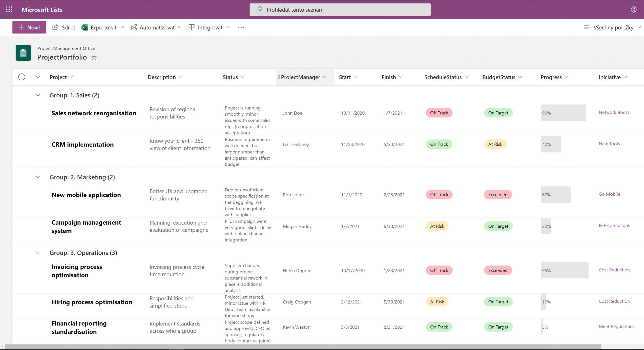
Task: Open the more options ellipsis in toolbar
Action: point(241,27)
